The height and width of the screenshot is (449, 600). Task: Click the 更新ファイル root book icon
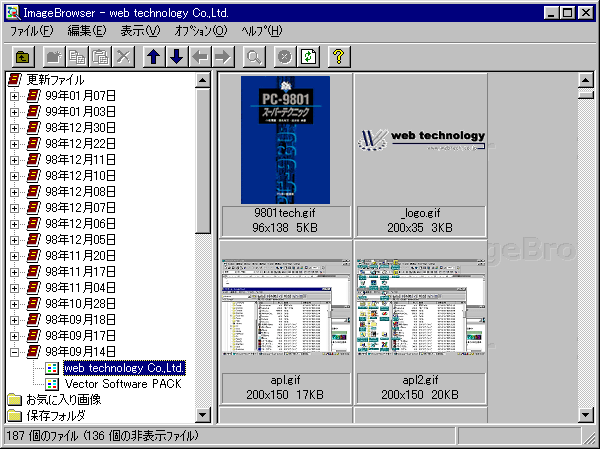pyautogui.click(x=15, y=80)
